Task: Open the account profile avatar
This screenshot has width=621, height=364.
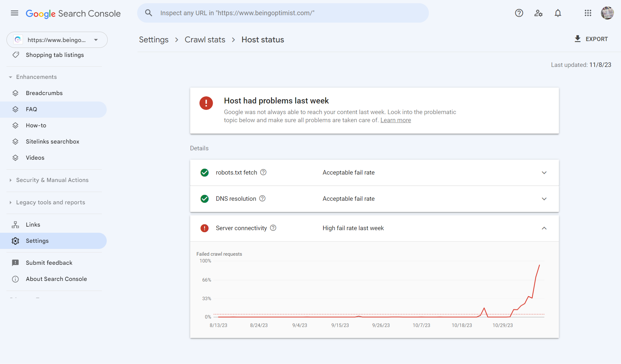Action: coord(607,13)
